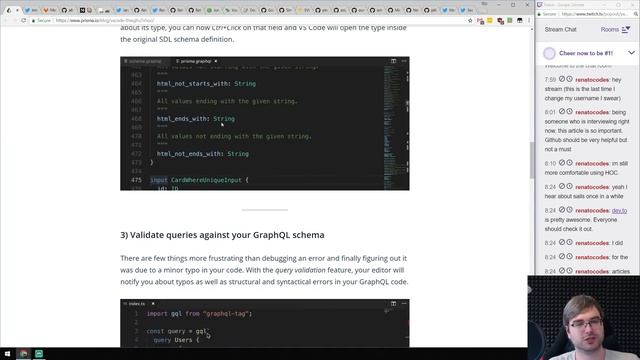Screen dimensions: 640x360
Task: Click 'input CardWhereUniqueInput {' code line
Action: (x=199, y=180)
